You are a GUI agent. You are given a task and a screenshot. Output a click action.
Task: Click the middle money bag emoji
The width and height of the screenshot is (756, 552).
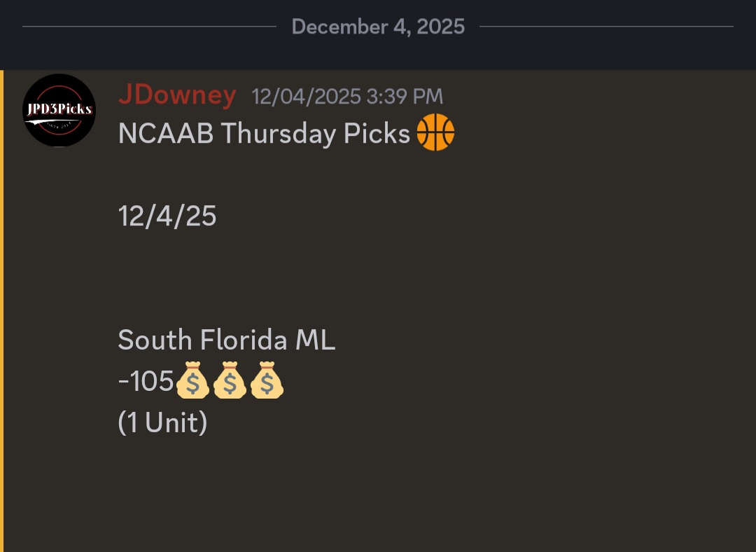230,380
